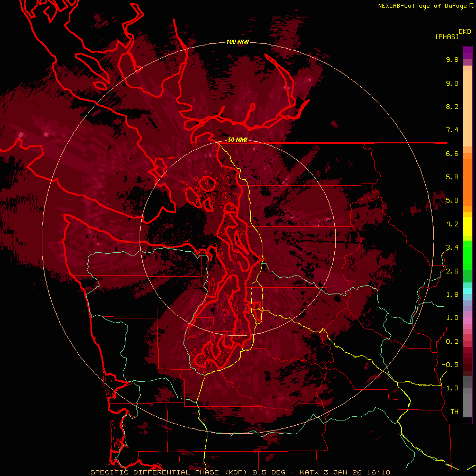Click the 6.6 scale value
The height and width of the screenshot is (476, 476).
(x=452, y=153)
